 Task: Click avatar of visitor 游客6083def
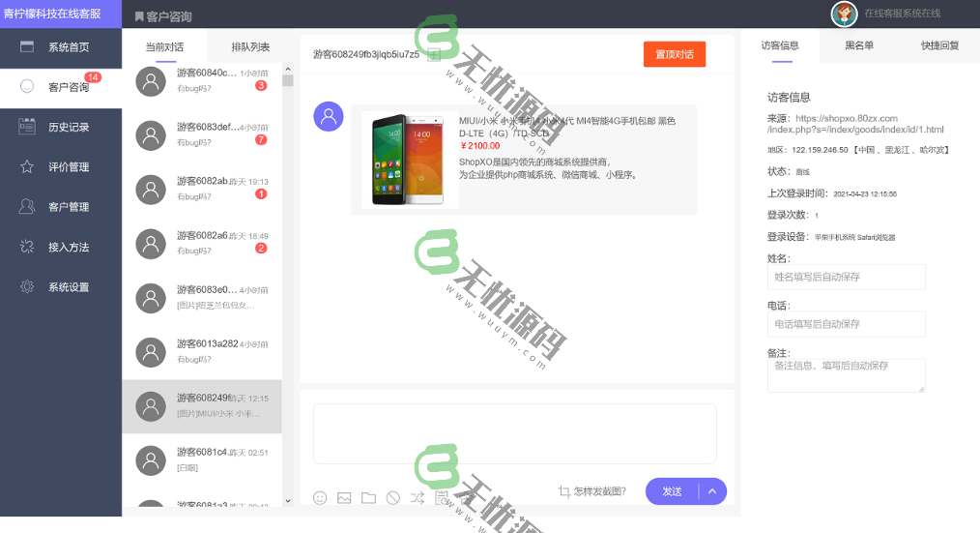pyautogui.click(x=151, y=135)
